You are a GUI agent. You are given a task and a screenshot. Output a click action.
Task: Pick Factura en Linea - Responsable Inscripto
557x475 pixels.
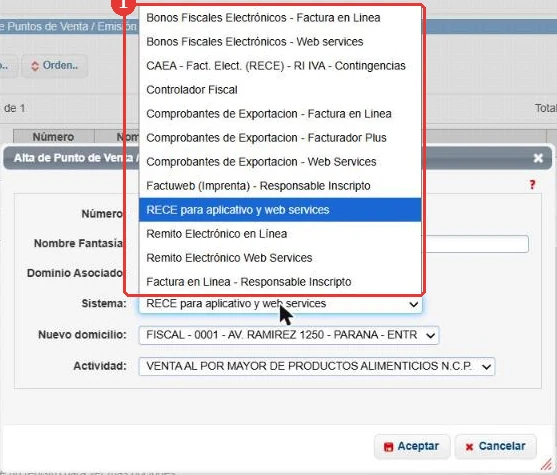pyautogui.click(x=280, y=282)
